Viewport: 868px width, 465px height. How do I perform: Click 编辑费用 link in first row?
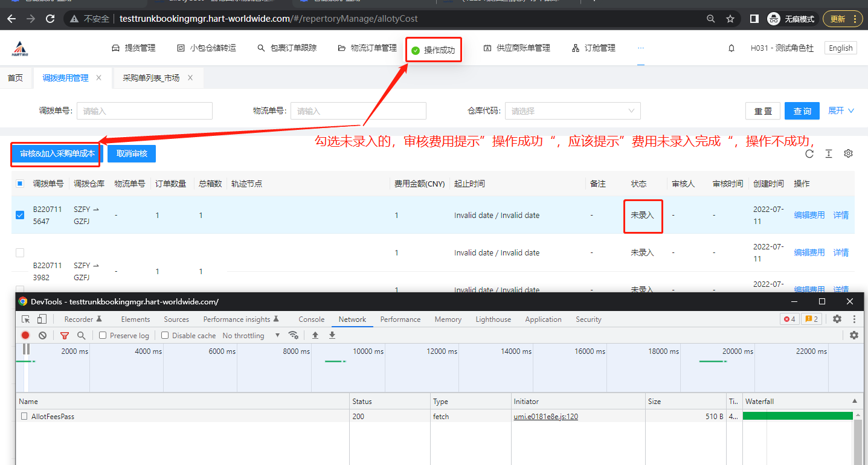pos(809,215)
